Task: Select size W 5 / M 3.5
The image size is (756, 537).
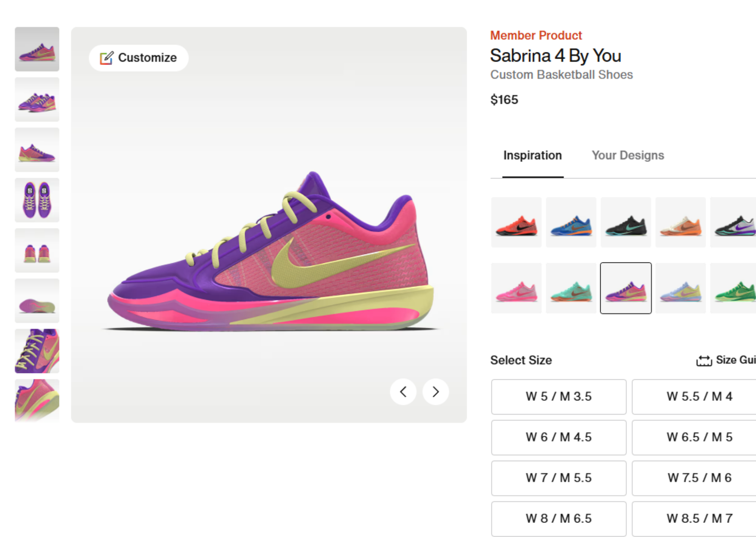Action: pos(559,397)
